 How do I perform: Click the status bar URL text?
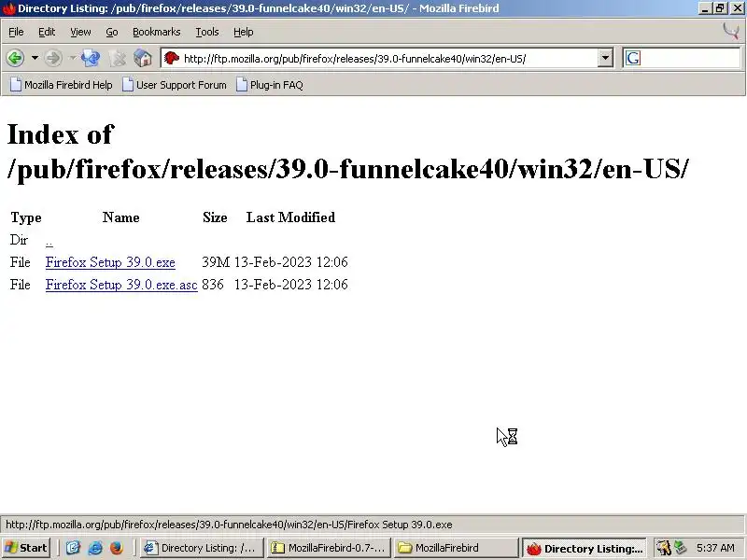[229, 525]
